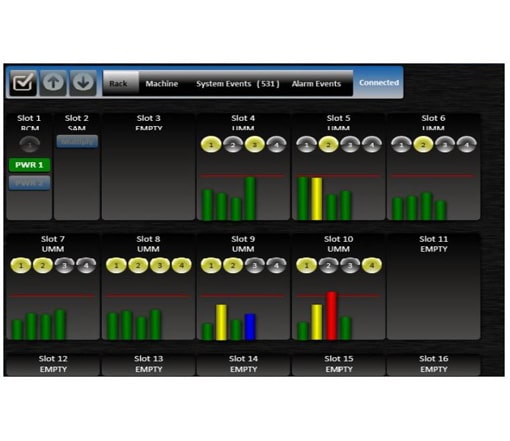The width and height of the screenshot is (510, 441).
Task: Click the up arrow toolbar icon
Action: (53, 83)
